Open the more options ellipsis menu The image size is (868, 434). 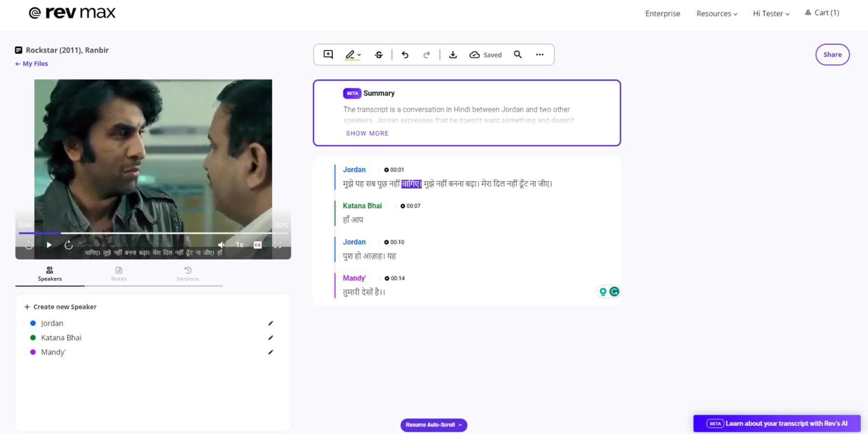[x=540, y=54]
